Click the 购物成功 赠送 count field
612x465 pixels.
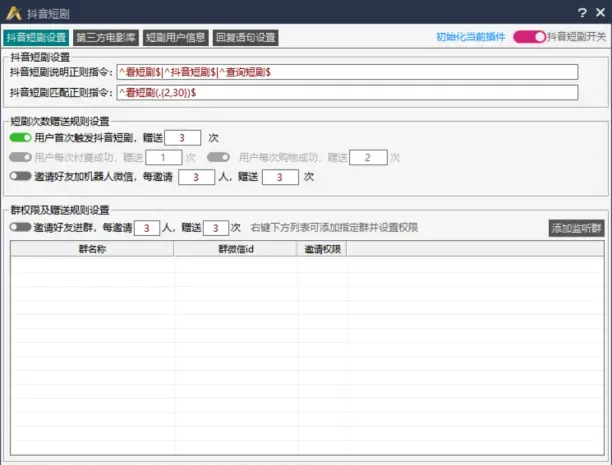tap(368, 157)
